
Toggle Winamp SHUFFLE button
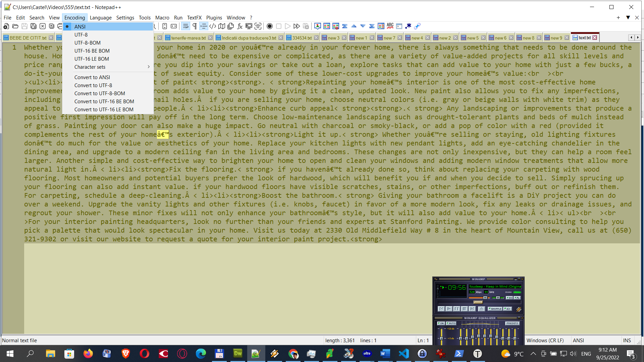495,309
